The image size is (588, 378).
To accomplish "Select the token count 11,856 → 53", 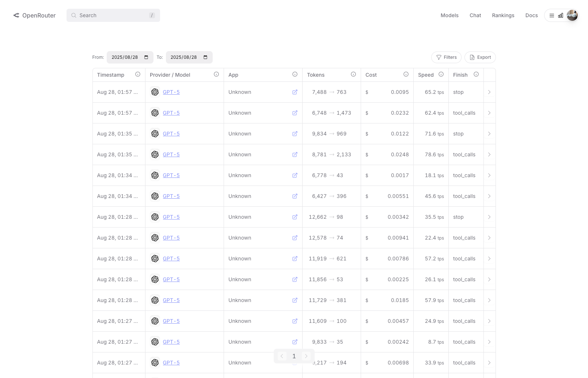I will 326,279.
